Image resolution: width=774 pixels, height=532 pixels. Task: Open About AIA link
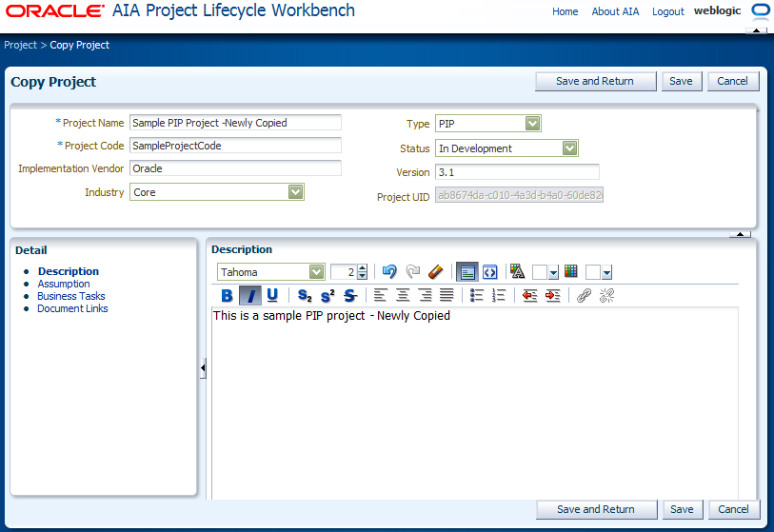click(615, 11)
